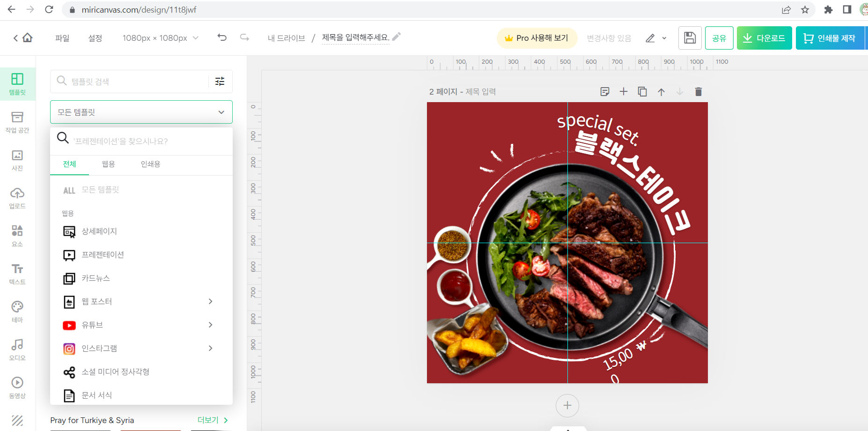This screenshot has height=431, width=868.
Task: Switch to the 웹용 tab
Action: point(108,164)
